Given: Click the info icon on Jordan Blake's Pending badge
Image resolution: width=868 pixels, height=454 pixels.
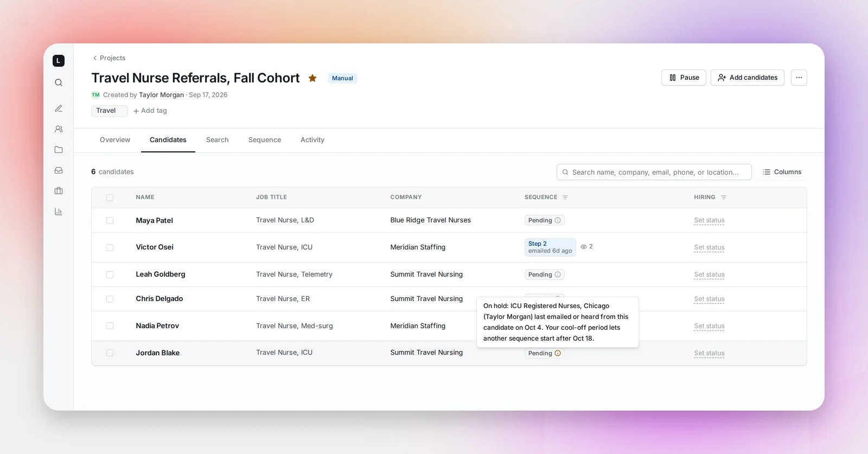Looking at the screenshot, I should click(x=558, y=353).
